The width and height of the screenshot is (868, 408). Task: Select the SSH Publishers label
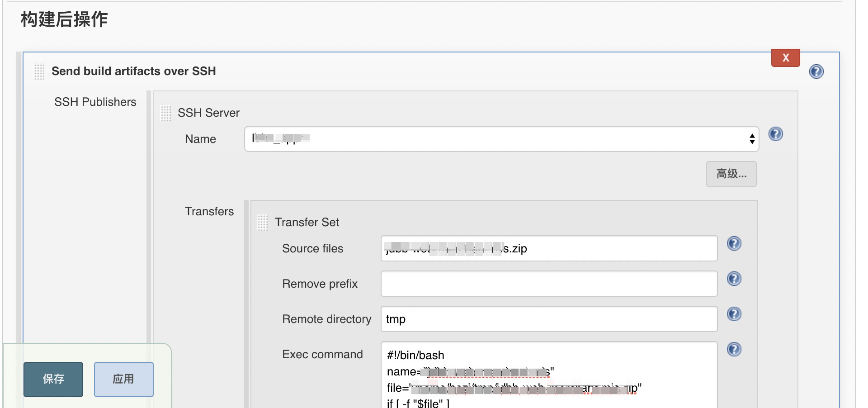[95, 102]
